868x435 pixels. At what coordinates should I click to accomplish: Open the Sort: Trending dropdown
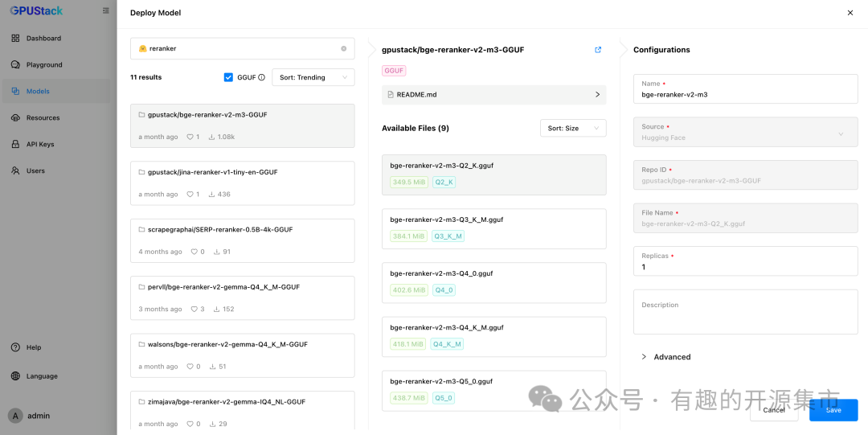[313, 77]
